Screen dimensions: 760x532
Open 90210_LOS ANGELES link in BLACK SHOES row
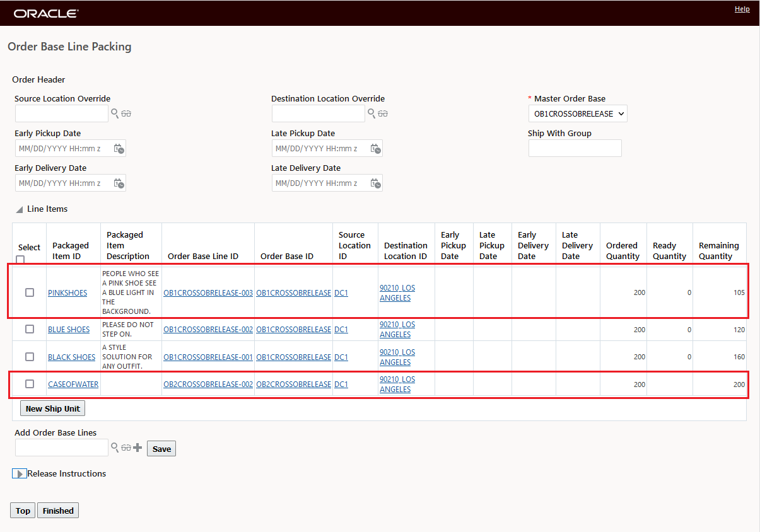[397, 357]
